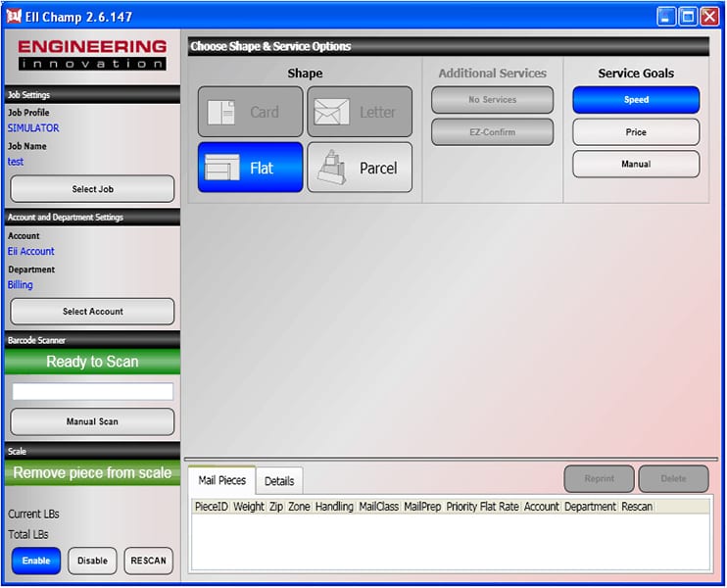Viewport: 727px width, 588px height.
Task: Click the Account column header
Action: pyautogui.click(x=542, y=507)
